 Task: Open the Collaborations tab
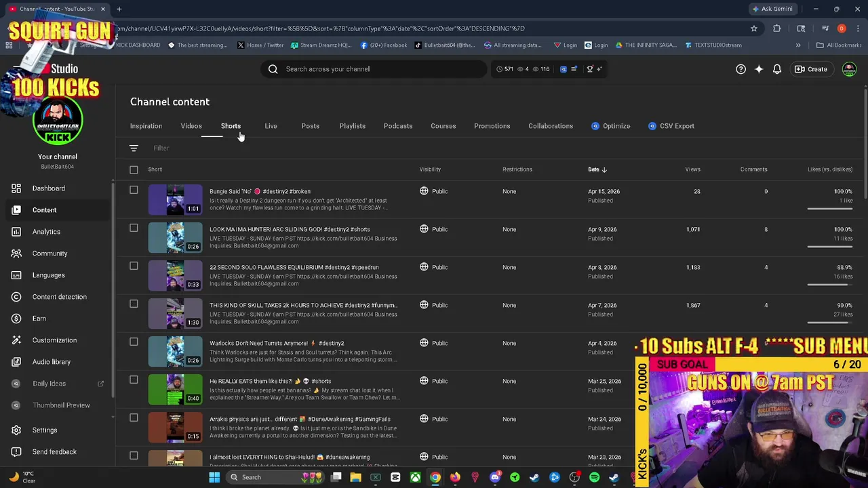[551, 126]
